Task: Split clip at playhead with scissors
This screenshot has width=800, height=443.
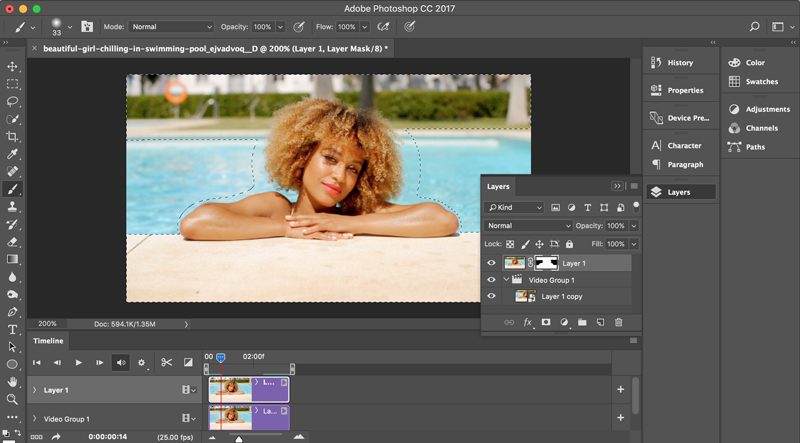Action: [x=166, y=362]
